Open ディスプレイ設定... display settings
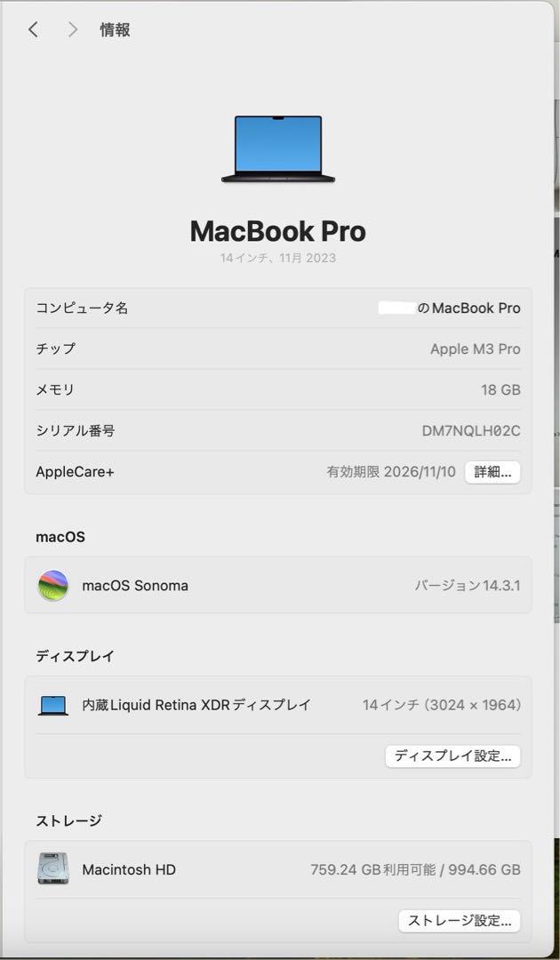Screen dimensions: 560x960 (453, 756)
